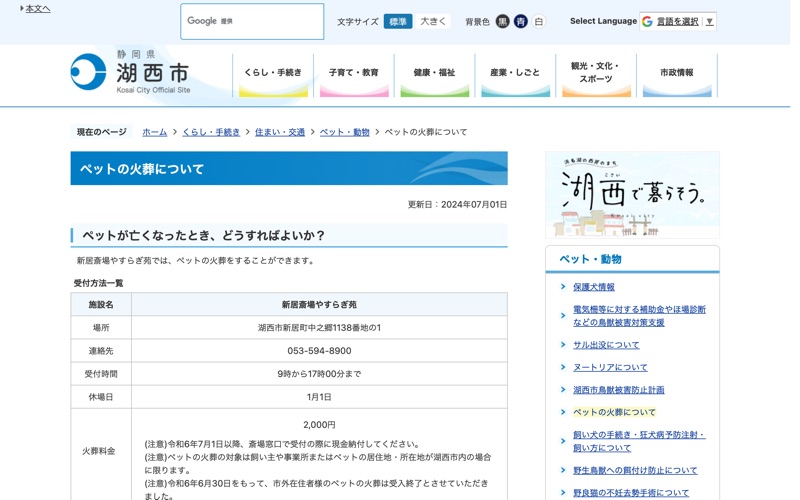Click the ペットの火葬について page title
Screen dimensions: 800x500
[x=142, y=169]
